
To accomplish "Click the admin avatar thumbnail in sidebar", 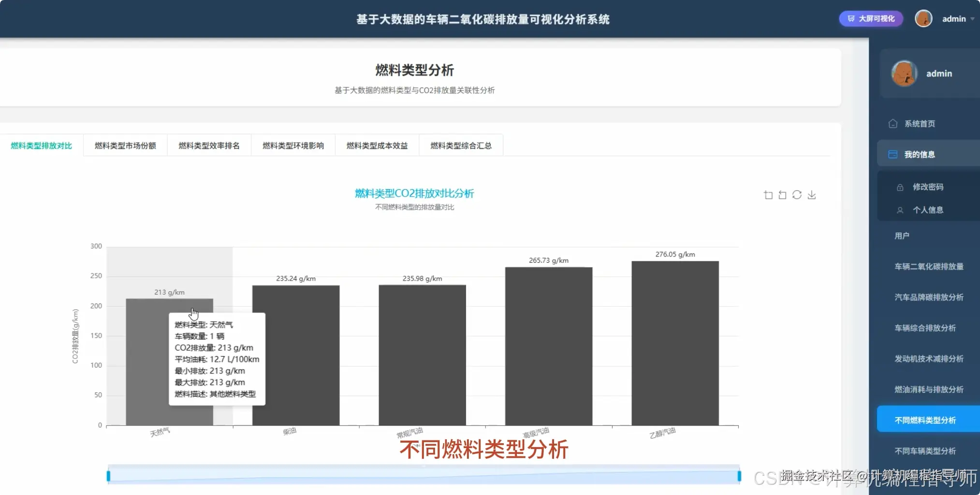I will [904, 74].
